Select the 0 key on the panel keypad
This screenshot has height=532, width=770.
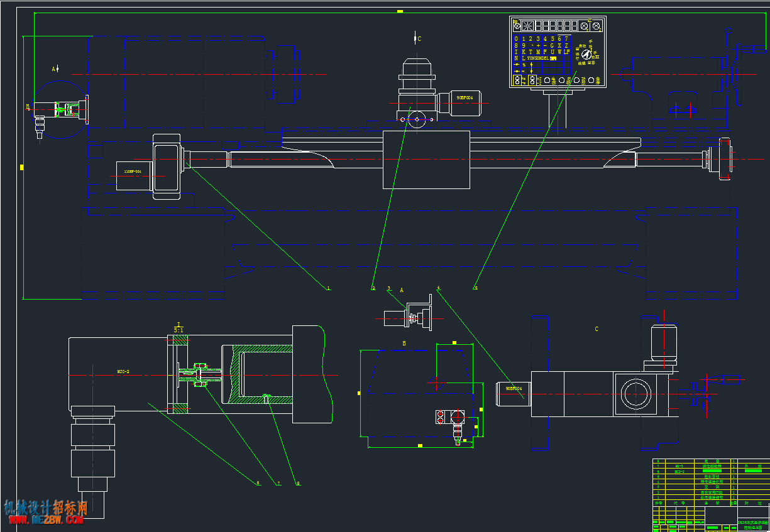(x=516, y=39)
